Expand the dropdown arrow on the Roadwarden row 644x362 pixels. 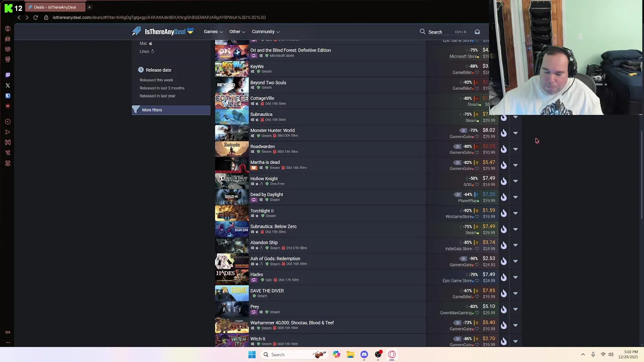tap(515, 149)
